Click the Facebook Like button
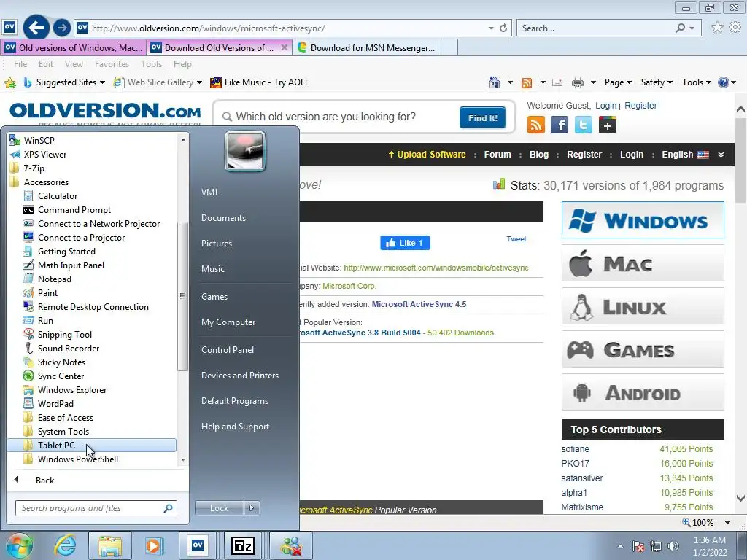This screenshot has width=747, height=560. click(405, 243)
